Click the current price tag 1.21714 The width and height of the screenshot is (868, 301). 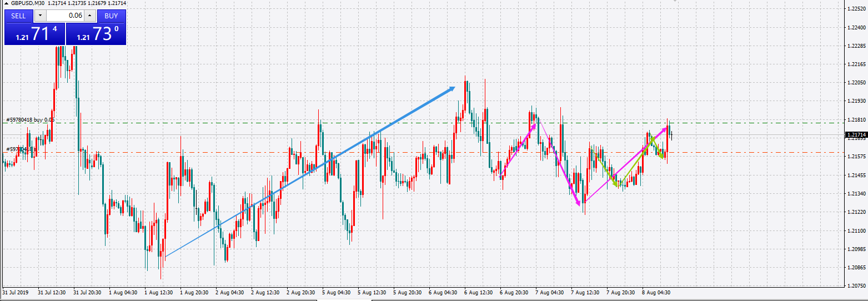[856, 134]
